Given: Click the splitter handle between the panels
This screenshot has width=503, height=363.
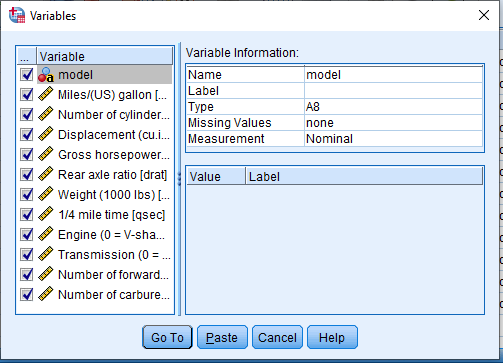Looking at the screenshot, I should (x=179, y=179).
